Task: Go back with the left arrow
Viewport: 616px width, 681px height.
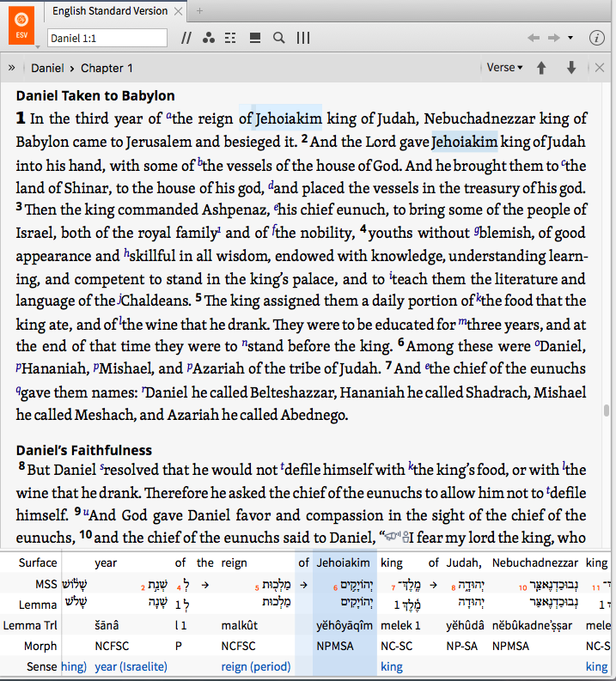Action: pos(534,39)
